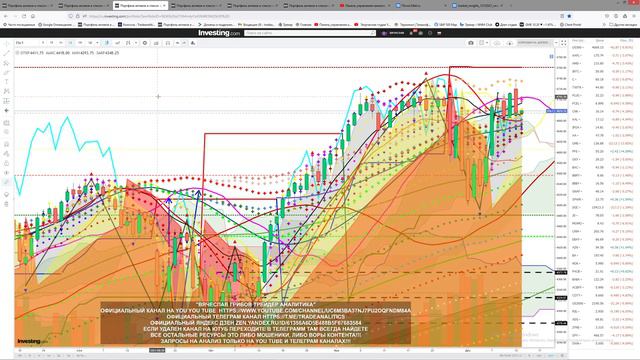This screenshot has width=640, height=360.
Task: Open chart settings gear
Action: 145,42
